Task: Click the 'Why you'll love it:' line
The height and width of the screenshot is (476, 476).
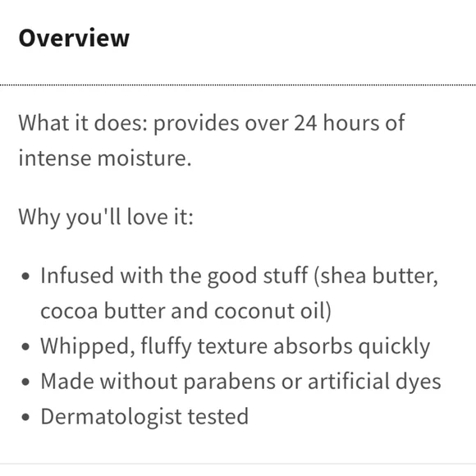Action: 106,217
